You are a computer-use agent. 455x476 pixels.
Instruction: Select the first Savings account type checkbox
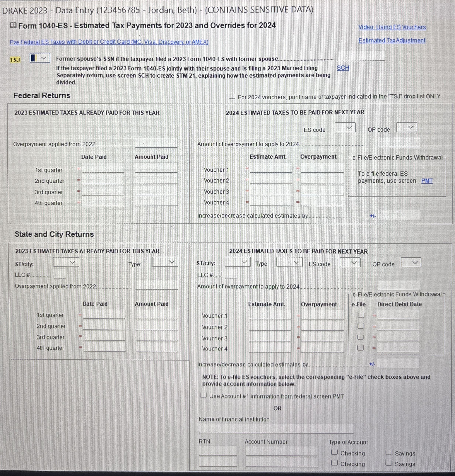coord(389,453)
